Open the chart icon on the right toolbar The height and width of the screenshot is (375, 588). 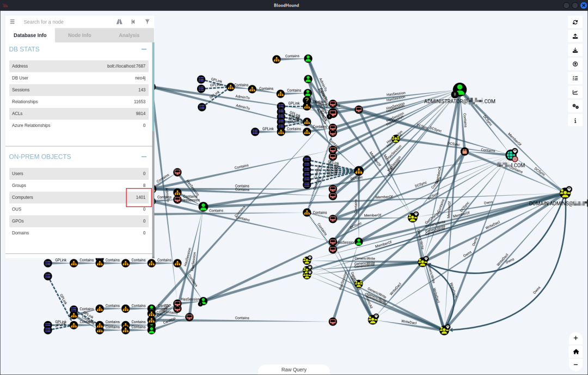point(575,92)
